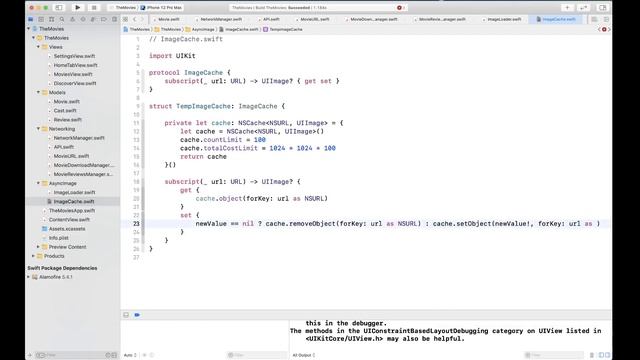Switch to the API.swift tab
The height and width of the screenshot is (360, 640).
tap(271, 19)
